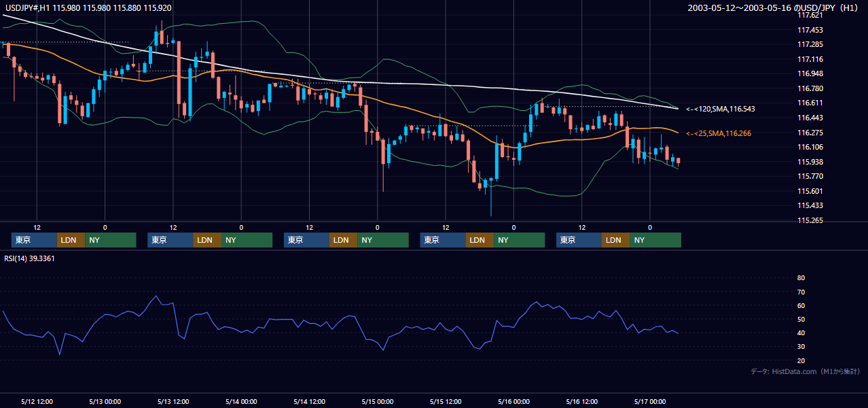
Task: Select the 116.106 price axis value
Action: pyautogui.click(x=810, y=147)
